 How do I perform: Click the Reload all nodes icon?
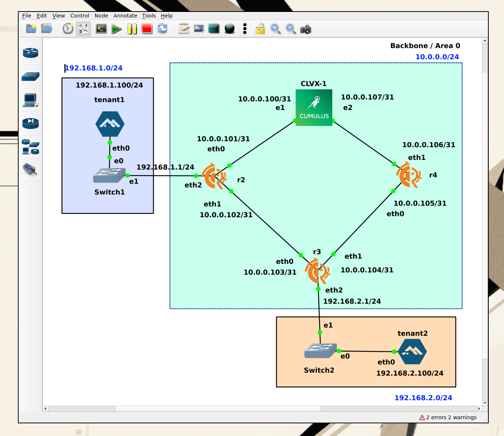[162, 29]
